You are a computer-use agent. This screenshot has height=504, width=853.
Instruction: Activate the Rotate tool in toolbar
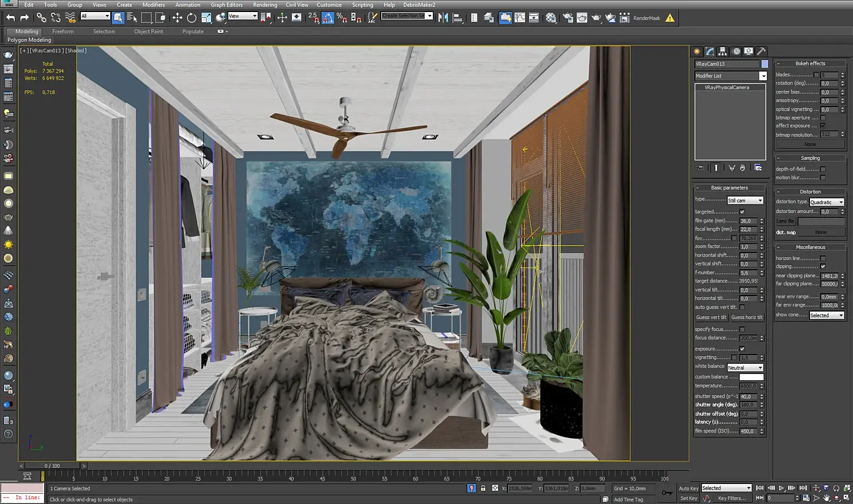[191, 18]
